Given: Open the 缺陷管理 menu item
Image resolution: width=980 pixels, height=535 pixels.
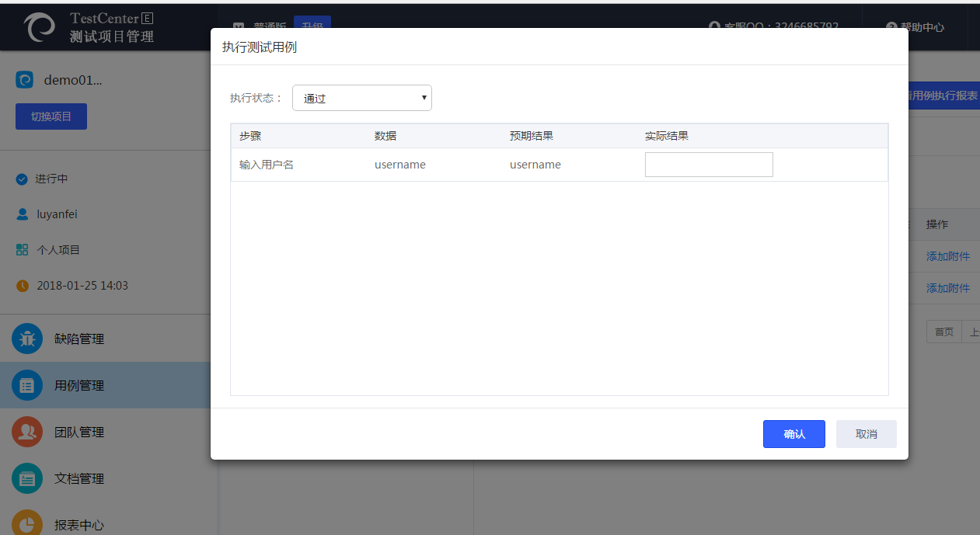Looking at the screenshot, I should [79, 339].
